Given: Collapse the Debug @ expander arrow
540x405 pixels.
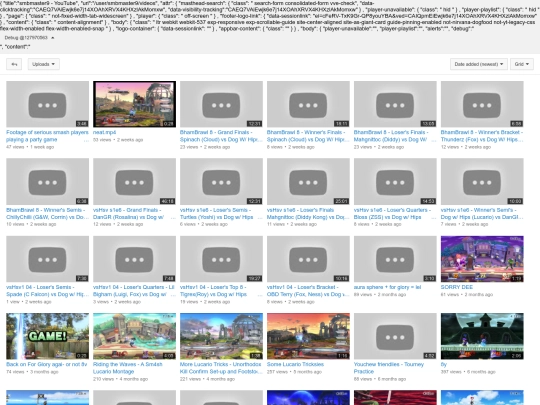Looking at the screenshot, I should pos(53,38).
